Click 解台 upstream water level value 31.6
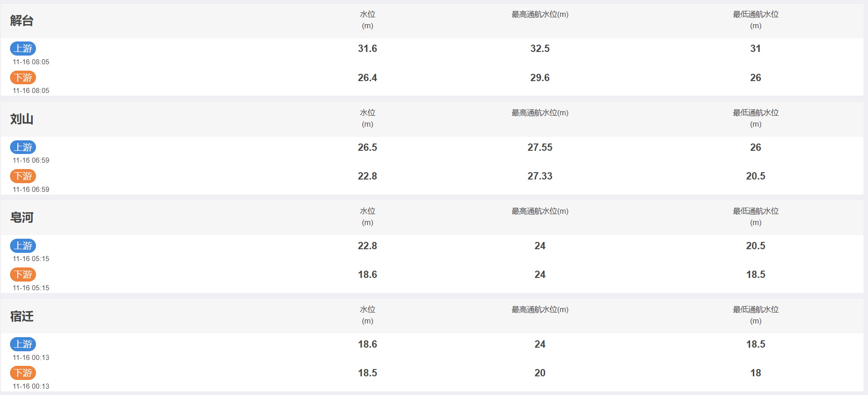The image size is (868, 395). click(368, 48)
